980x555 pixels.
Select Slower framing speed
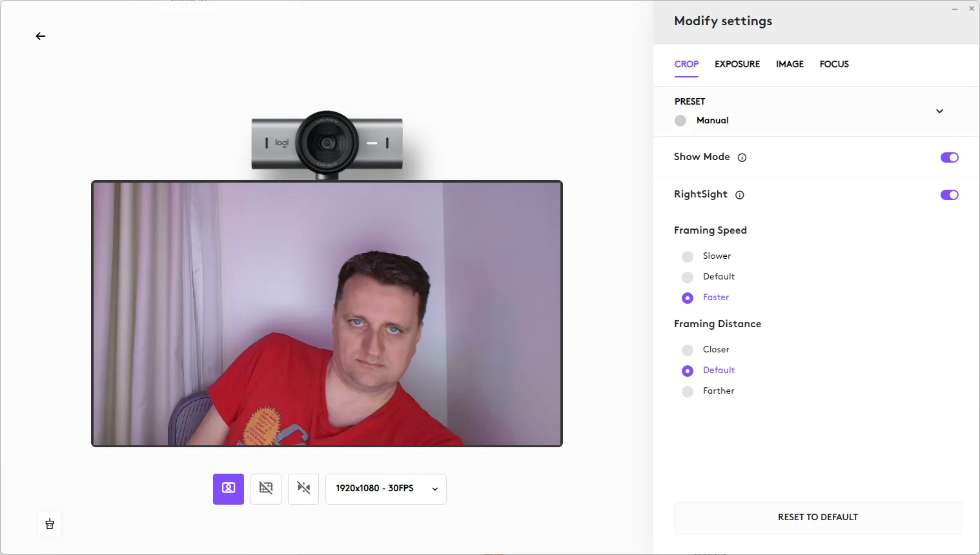688,257
